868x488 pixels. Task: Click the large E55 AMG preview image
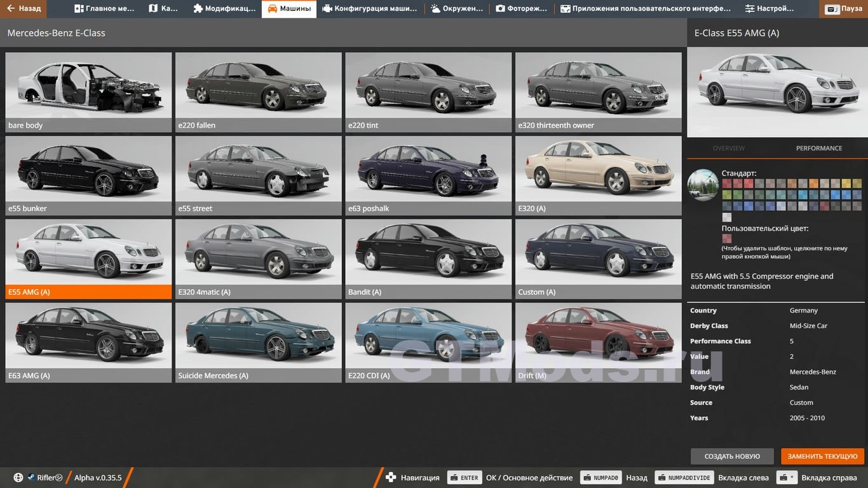click(x=777, y=91)
